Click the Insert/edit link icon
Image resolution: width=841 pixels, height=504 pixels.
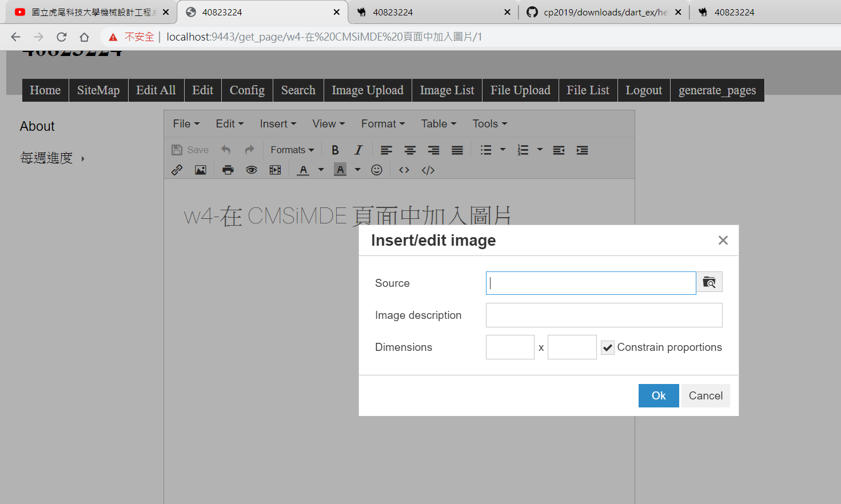tap(177, 170)
